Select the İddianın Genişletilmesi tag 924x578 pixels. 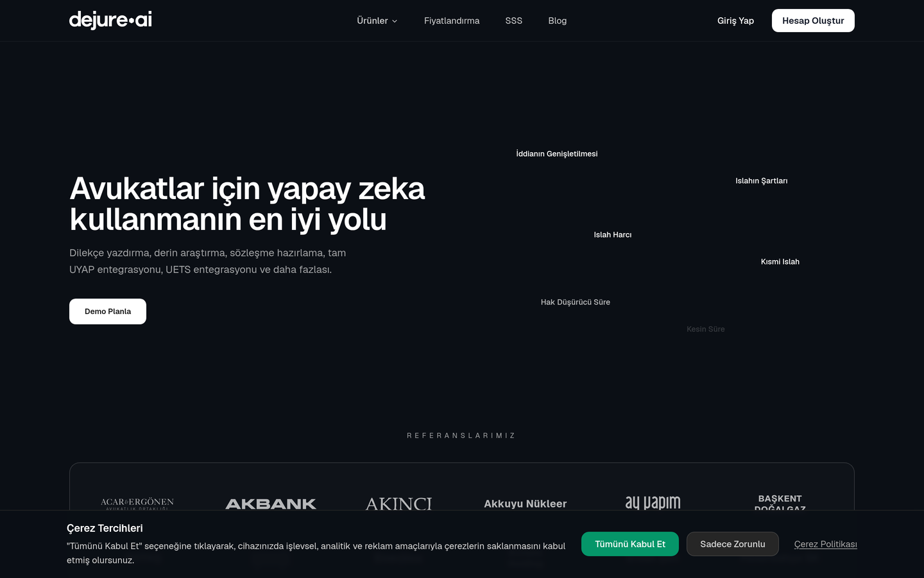pyautogui.click(x=557, y=153)
